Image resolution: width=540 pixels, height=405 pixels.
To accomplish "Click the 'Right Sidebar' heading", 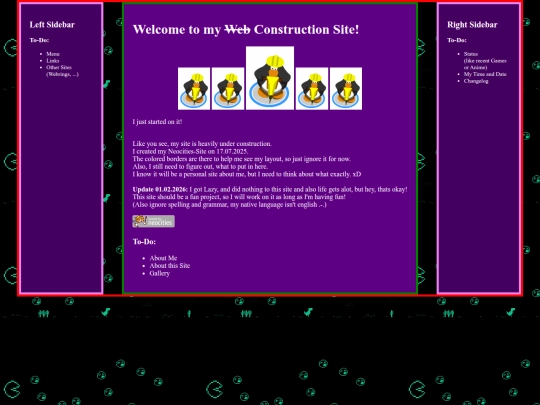I will (x=472, y=25).
